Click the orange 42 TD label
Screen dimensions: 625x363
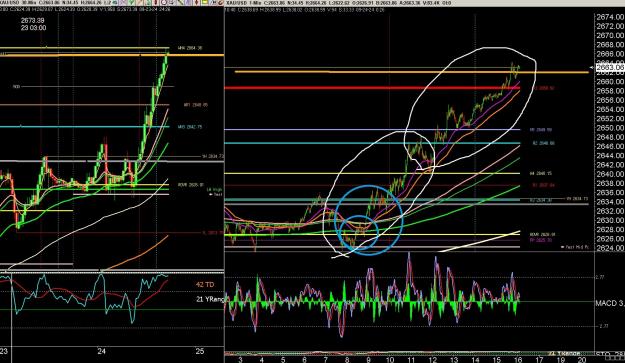(x=205, y=285)
